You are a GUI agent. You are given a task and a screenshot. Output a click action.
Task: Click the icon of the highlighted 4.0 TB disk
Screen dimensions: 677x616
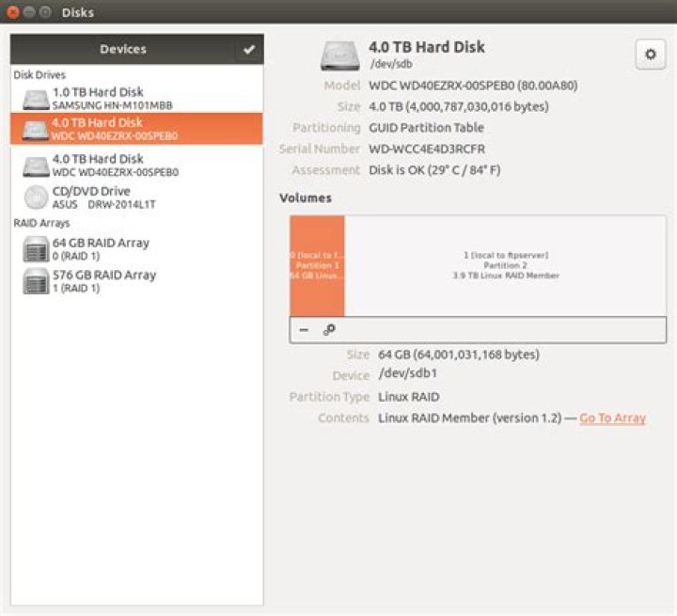point(36,130)
